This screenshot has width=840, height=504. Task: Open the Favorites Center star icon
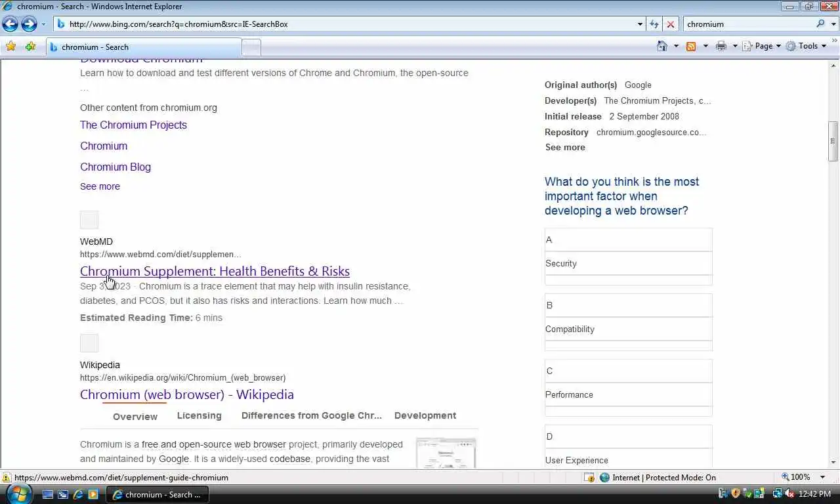10,47
